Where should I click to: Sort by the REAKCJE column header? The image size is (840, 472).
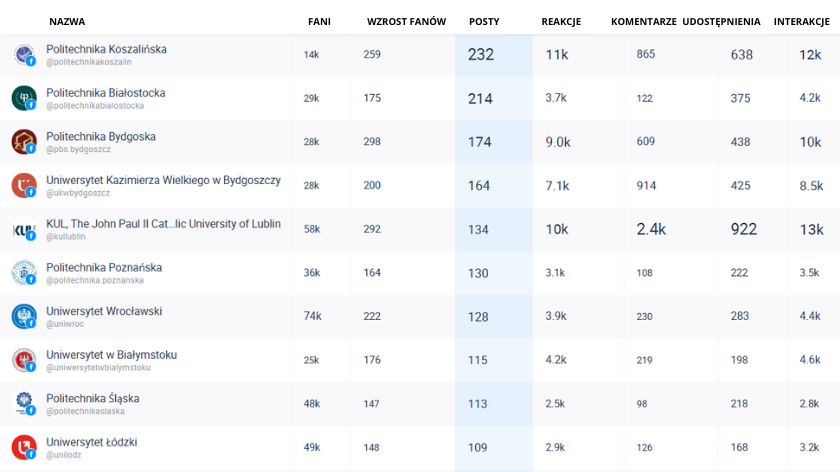(561, 21)
